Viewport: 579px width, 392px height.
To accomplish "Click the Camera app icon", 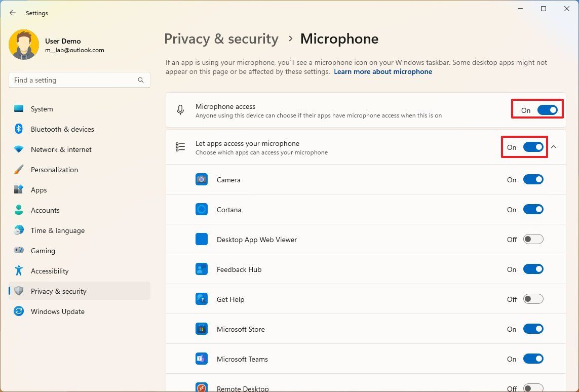I will coord(202,179).
